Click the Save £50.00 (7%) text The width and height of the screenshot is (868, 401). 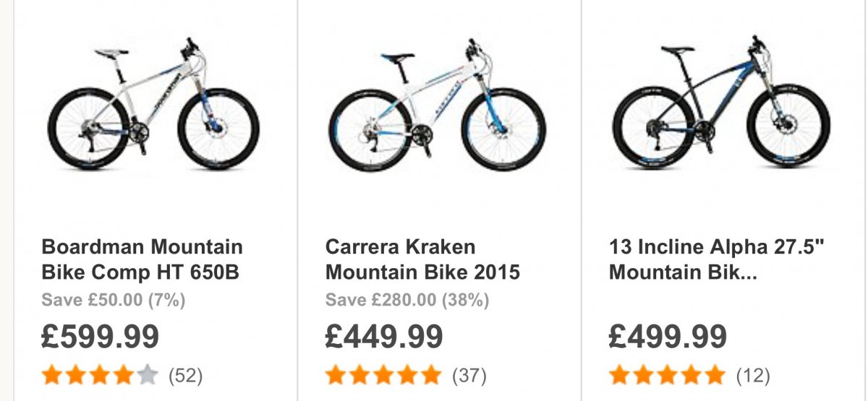click(x=114, y=299)
